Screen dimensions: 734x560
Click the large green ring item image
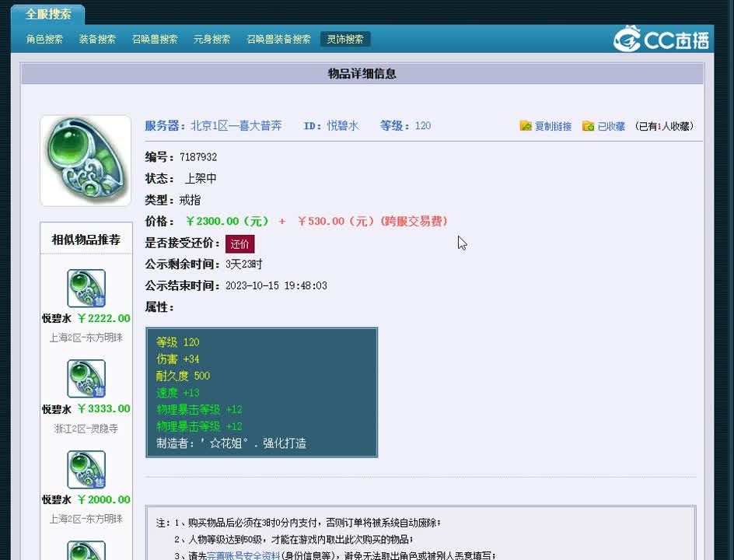pyautogui.click(x=86, y=160)
